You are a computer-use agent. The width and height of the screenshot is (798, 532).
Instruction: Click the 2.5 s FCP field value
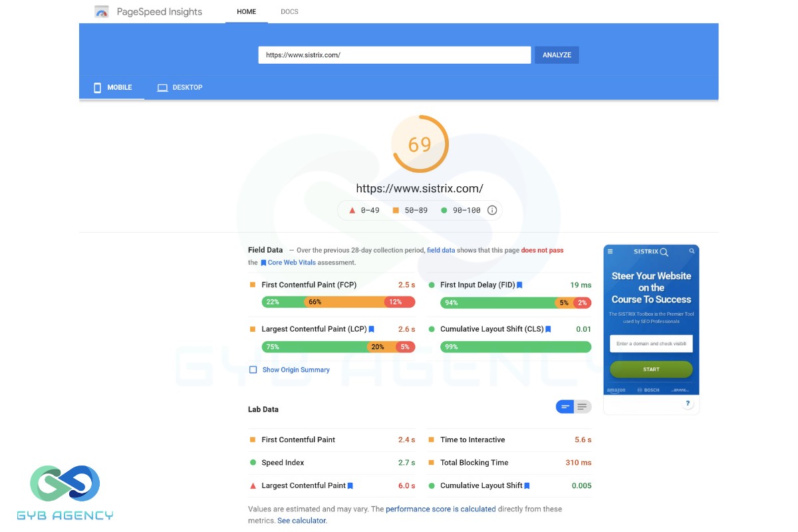point(406,285)
